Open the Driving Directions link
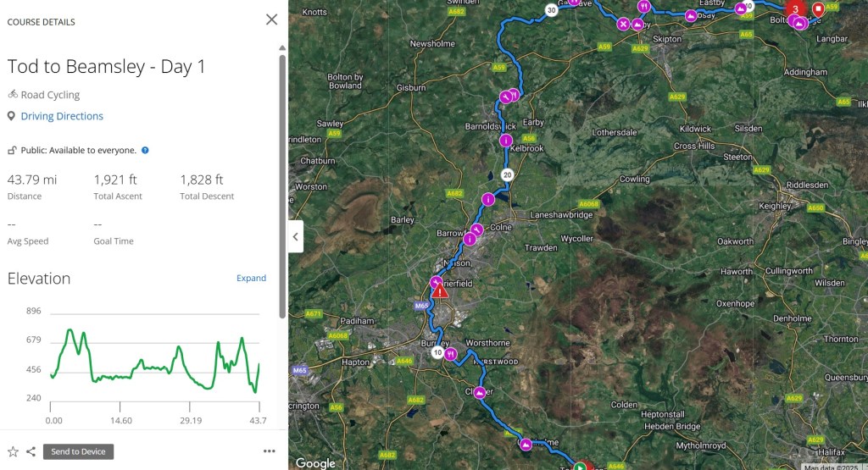This screenshot has height=470, width=868. tap(62, 116)
